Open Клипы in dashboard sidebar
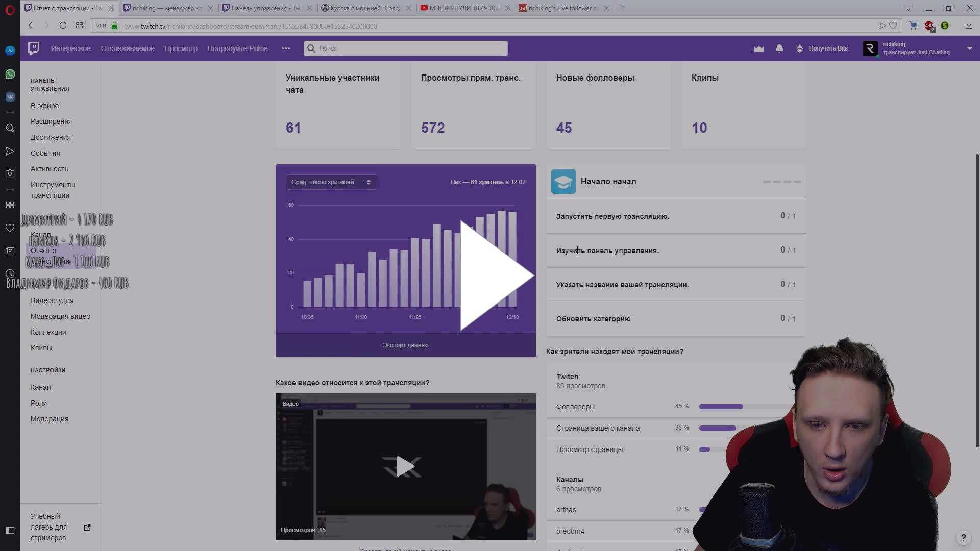 41,348
